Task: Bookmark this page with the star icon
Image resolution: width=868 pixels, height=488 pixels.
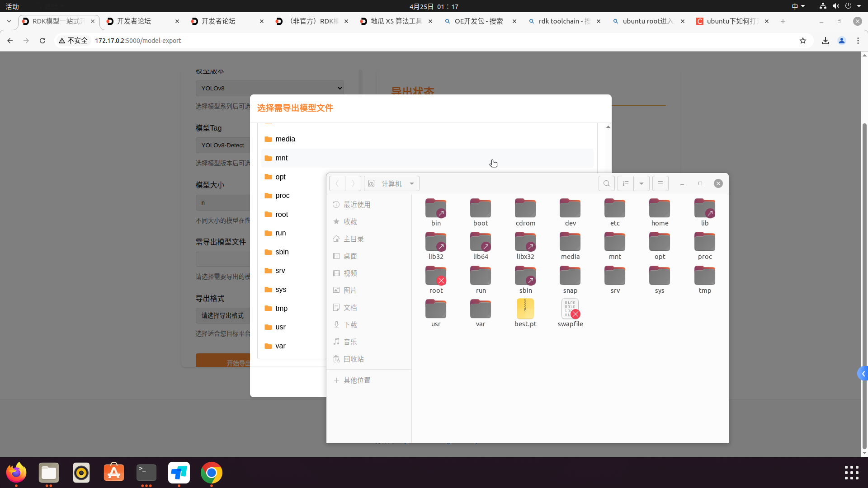Action: click(803, 41)
